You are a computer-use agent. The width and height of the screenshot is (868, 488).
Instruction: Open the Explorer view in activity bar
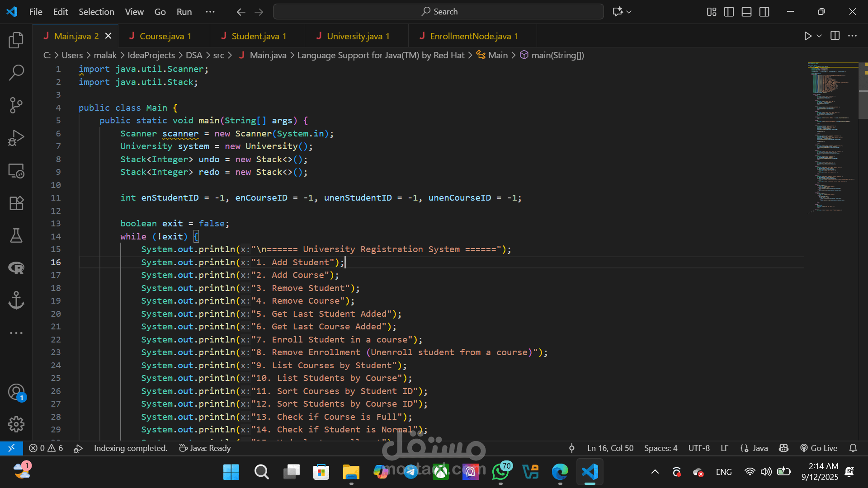click(16, 41)
